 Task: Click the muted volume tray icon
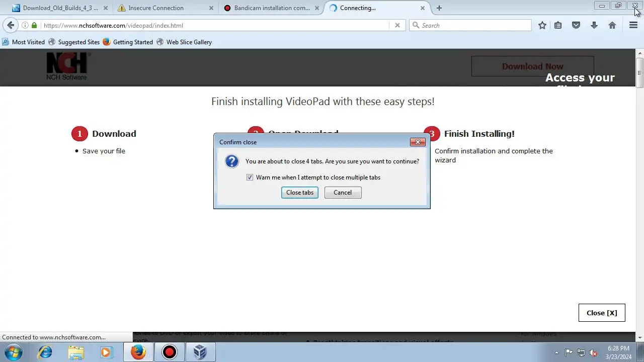pos(594,352)
